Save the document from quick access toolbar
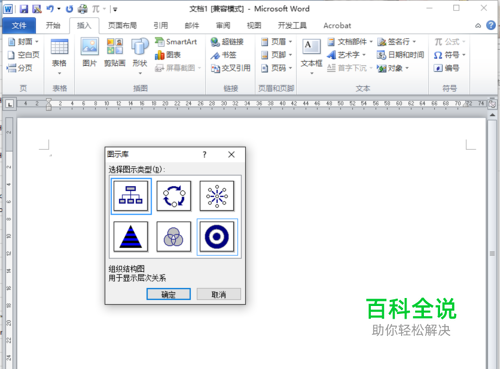500x369 pixels. [x=24, y=9]
